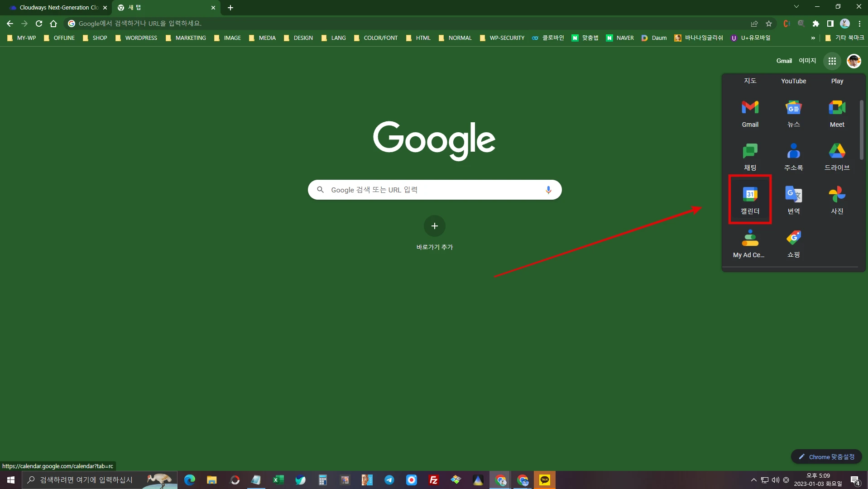This screenshot has height=489, width=868.
Task: Open the notification center icon
Action: (x=855, y=480)
